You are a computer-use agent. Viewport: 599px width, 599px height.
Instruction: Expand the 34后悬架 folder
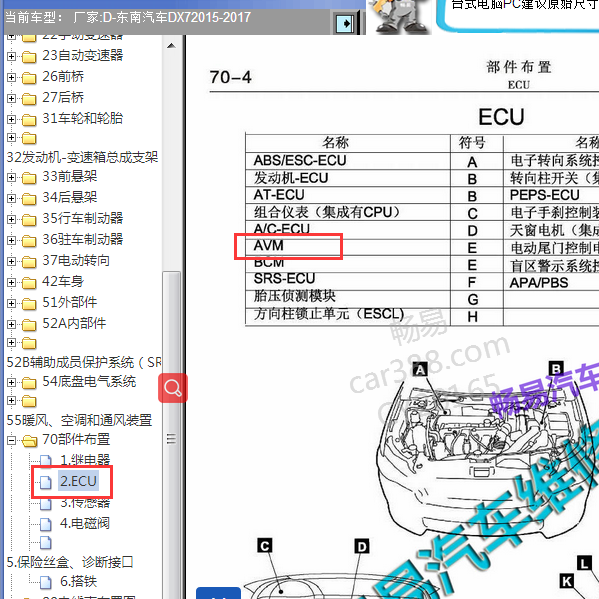(x=11, y=199)
